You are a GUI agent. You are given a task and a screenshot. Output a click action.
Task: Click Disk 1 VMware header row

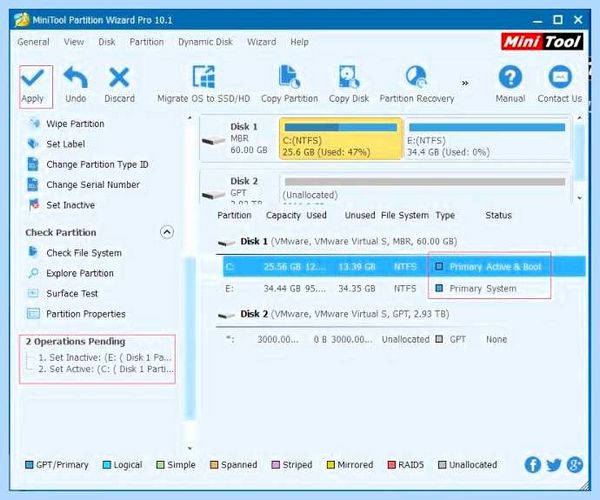[337, 241]
